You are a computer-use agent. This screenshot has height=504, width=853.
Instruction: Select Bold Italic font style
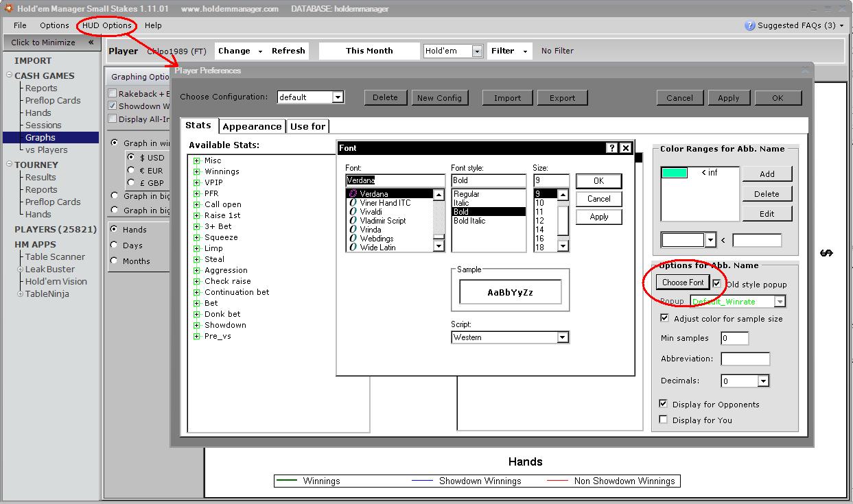pos(489,221)
